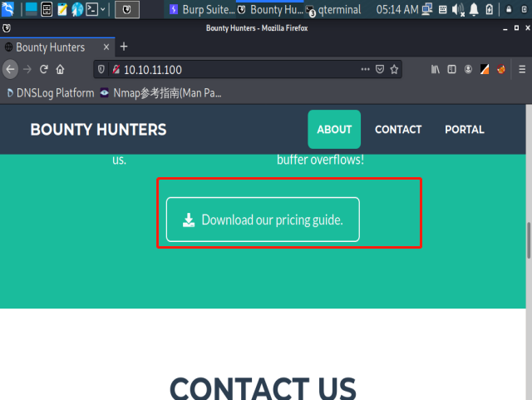
Task: Save page to Pocket icon
Action: (x=380, y=70)
